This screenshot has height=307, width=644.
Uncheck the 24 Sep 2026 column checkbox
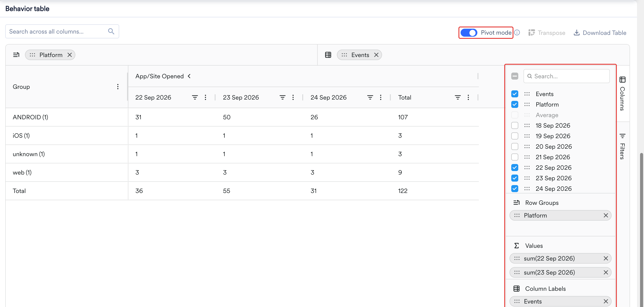[515, 188]
